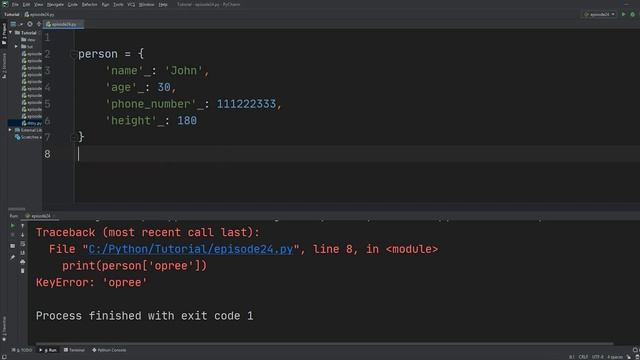Open the Run menu
Image resolution: width=640 pixels, height=360 pixels.
point(105,4)
